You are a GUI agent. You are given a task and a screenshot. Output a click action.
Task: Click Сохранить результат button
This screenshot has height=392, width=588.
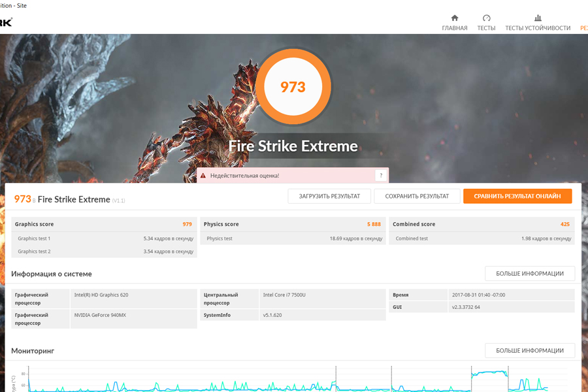(417, 196)
